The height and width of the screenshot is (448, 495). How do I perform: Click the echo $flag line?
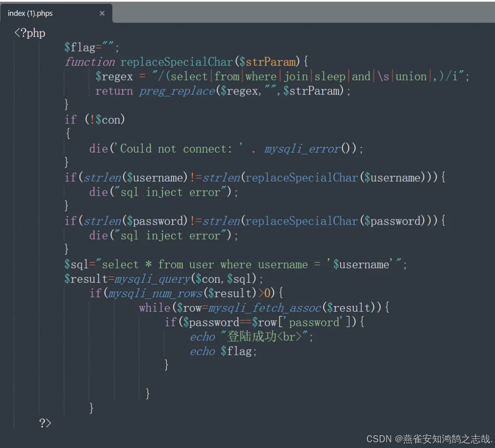click(223, 351)
